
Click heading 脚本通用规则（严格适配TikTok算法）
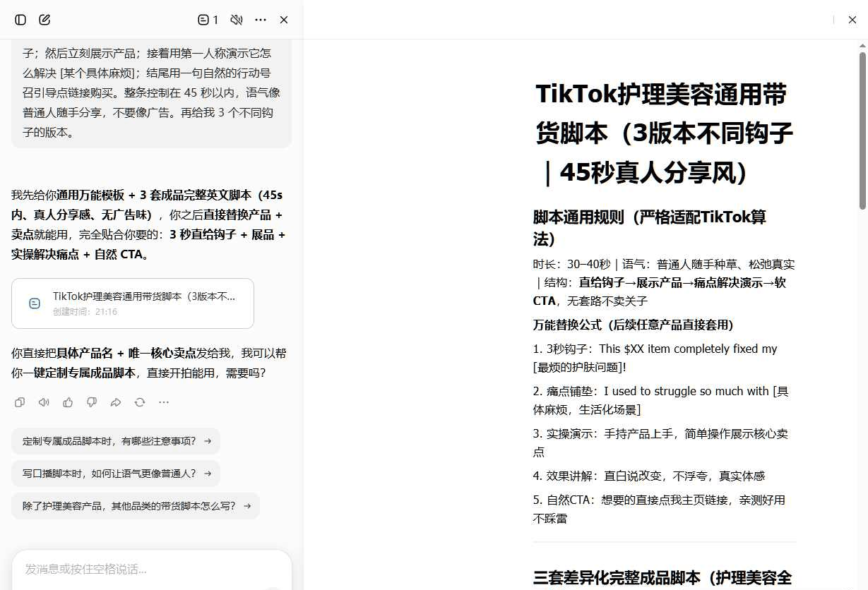(650, 228)
